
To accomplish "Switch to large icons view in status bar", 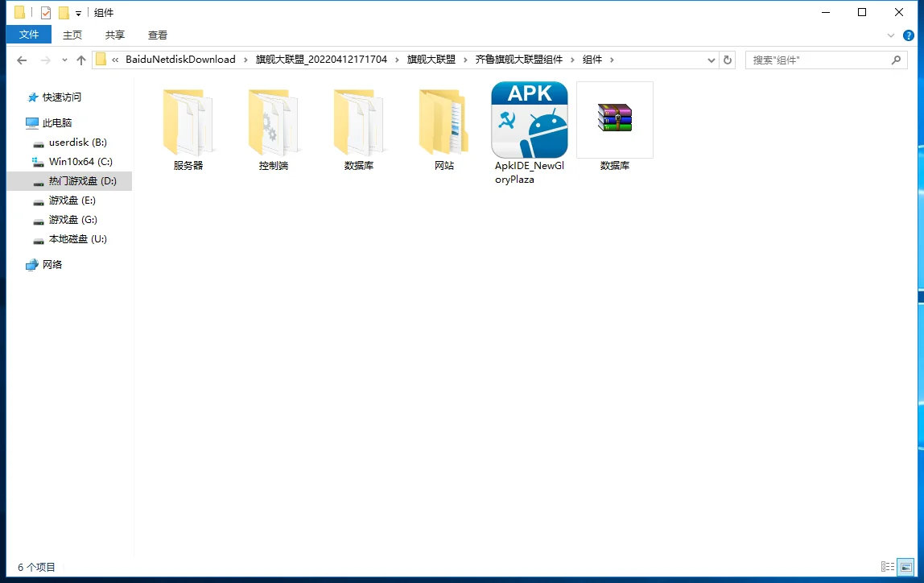I will (905, 567).
